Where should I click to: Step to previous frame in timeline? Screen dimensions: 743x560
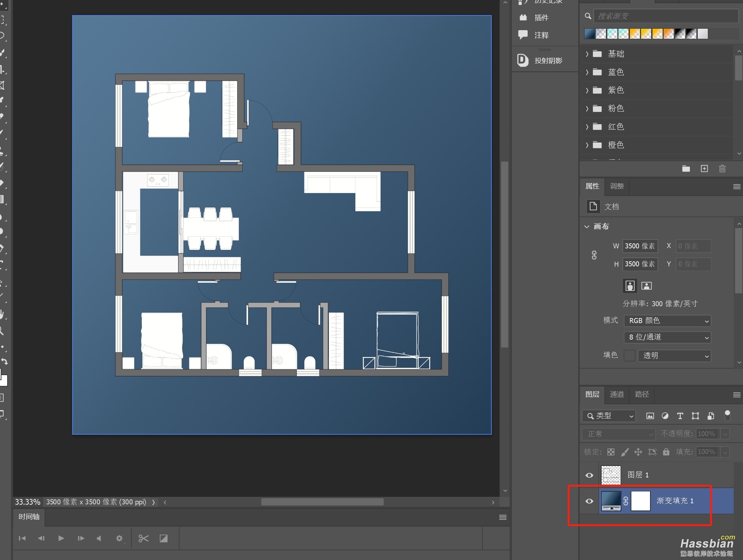pyautogui.click(x=41, y=538)
